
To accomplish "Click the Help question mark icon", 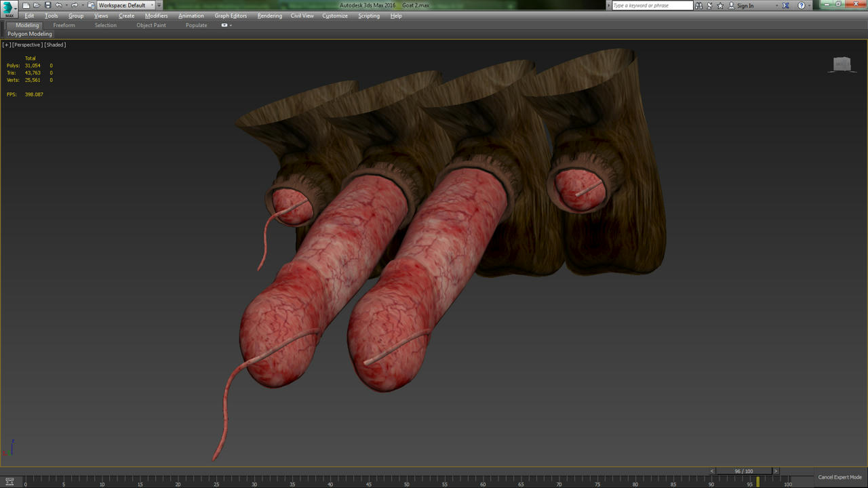I will [x=802, y=5].
